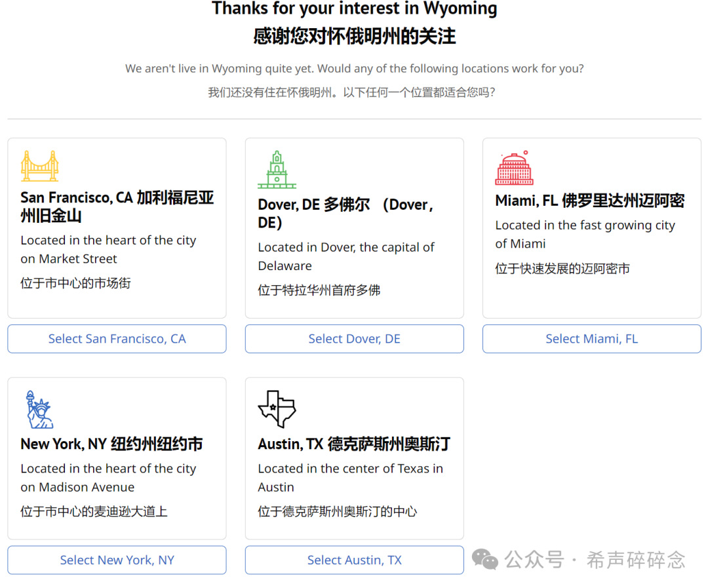Screen dimensions: 708x588
Task: Click the green clock tower icon for Dover
Action: [277, 168]
